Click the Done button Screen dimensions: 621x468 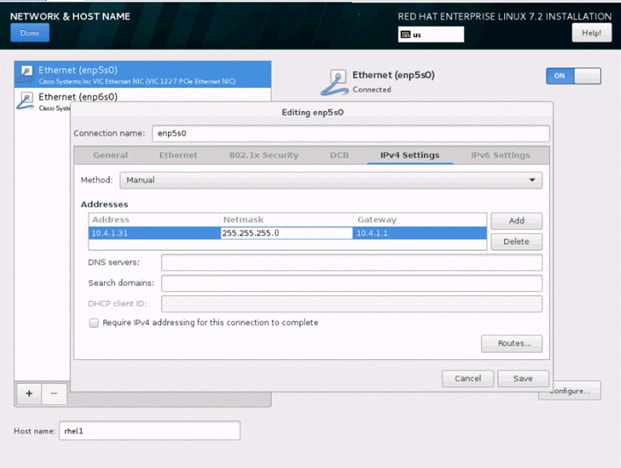(30, 33)
